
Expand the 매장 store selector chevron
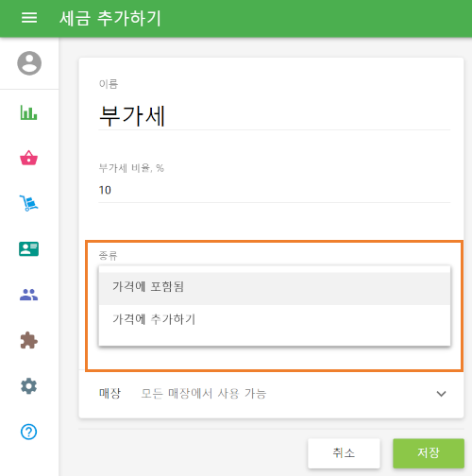click(x=441, y=394)
